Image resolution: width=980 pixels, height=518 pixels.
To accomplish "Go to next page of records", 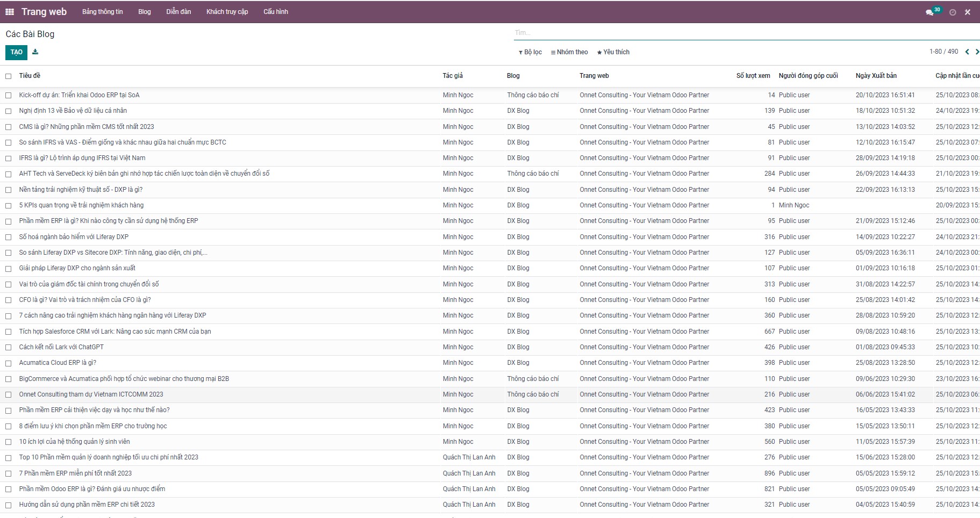I will (977, 52).
